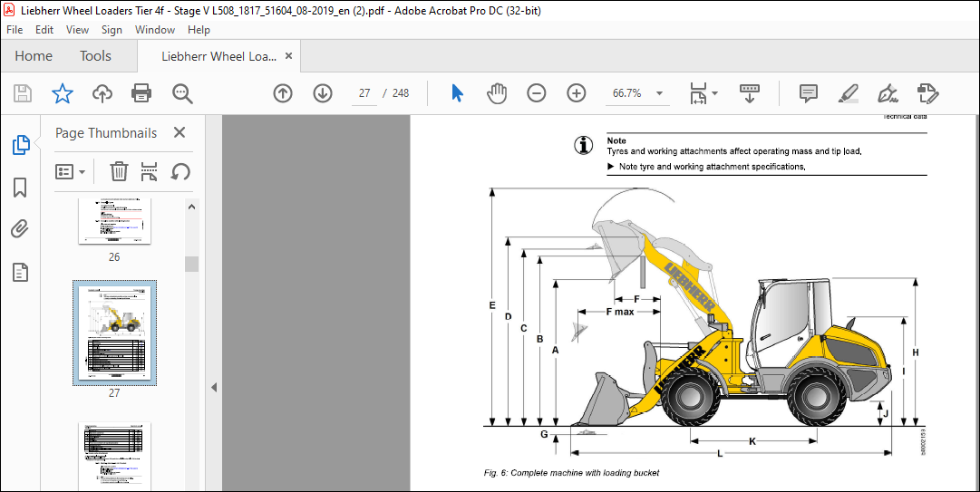Viewport: 980px width, 492px height.
Task: Click the 'F max' dimension label
Action: click(620, 311)
